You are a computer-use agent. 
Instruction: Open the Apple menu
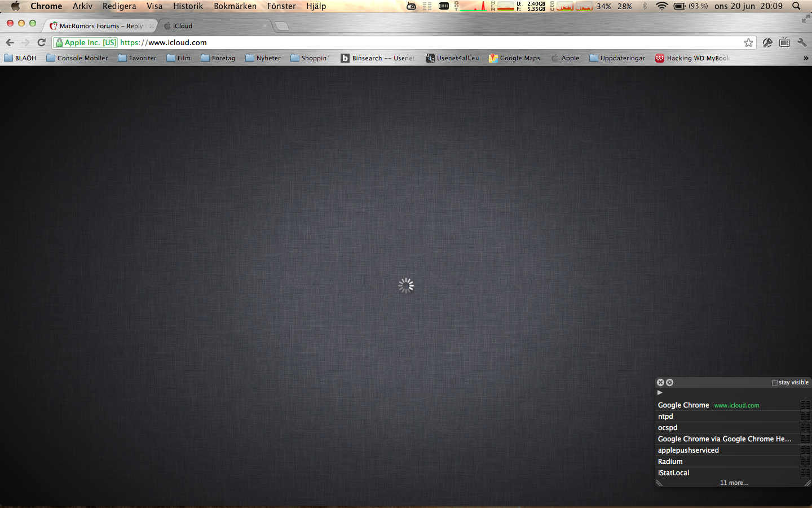tap(15, 6)
